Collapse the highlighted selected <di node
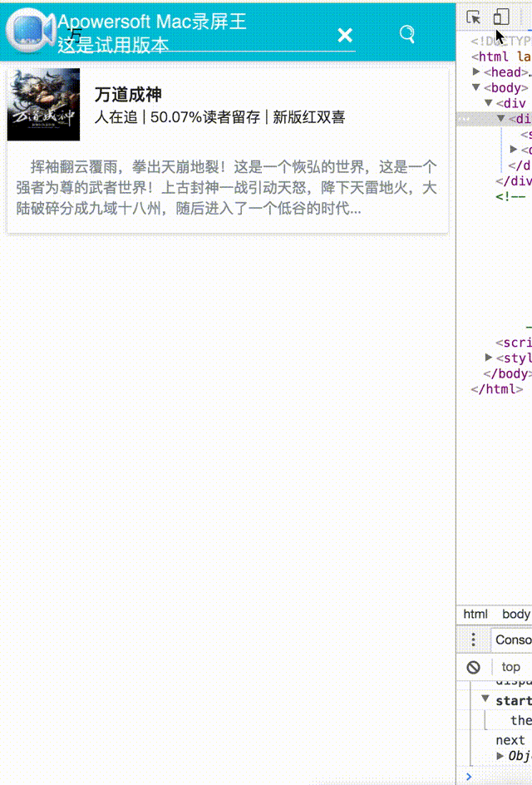This screenshot has width=532, height=785. [x=501, y=119]
